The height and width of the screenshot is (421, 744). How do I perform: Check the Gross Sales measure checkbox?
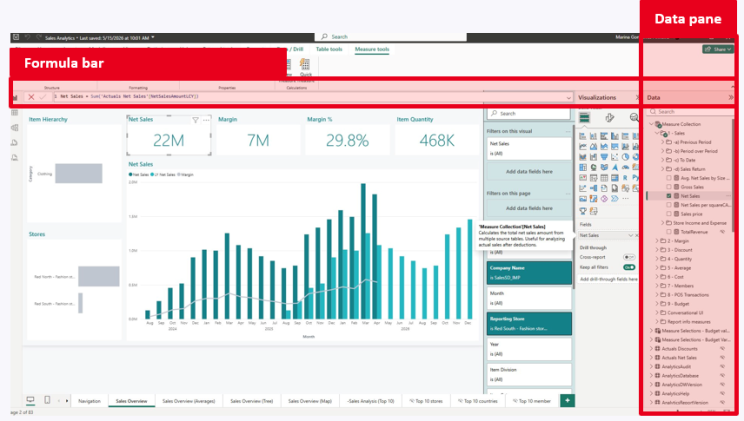point(669,187)
